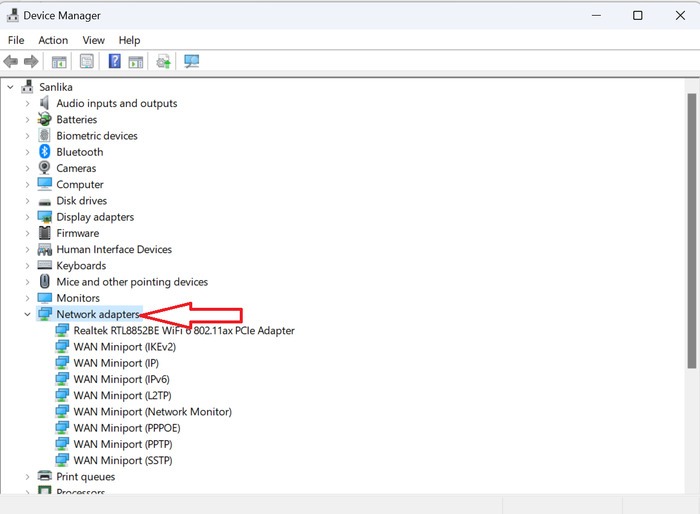Expand the Batteries node chevron
The width and height of the screenshot is (700, 514).
click(x=27, y=120)
